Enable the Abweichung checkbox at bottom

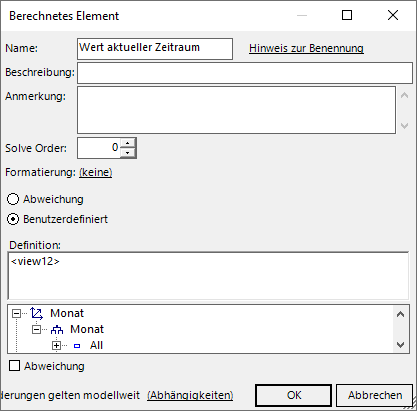(15, 366)
